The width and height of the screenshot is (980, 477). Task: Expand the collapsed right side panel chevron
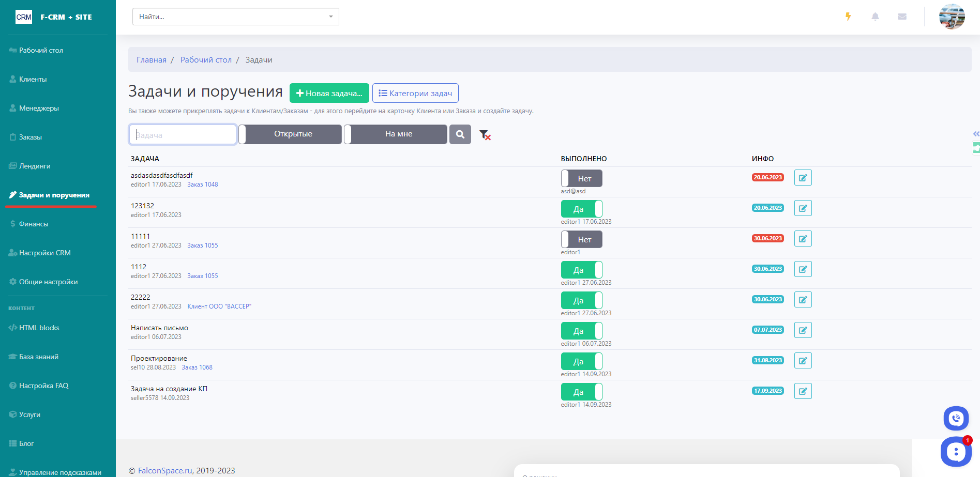[976, 134]
